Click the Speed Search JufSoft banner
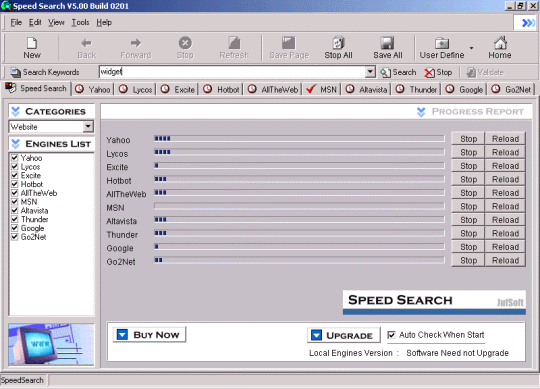This screenshot has width=540, height=389. click(434, 302)
